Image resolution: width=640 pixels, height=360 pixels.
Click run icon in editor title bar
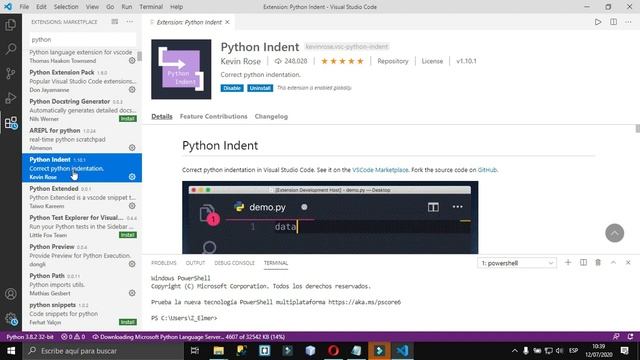click(598, 22)
